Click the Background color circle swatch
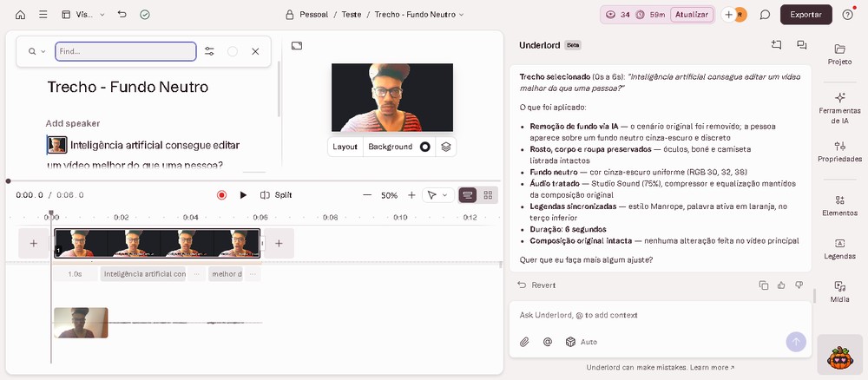 tap(425, 147)
